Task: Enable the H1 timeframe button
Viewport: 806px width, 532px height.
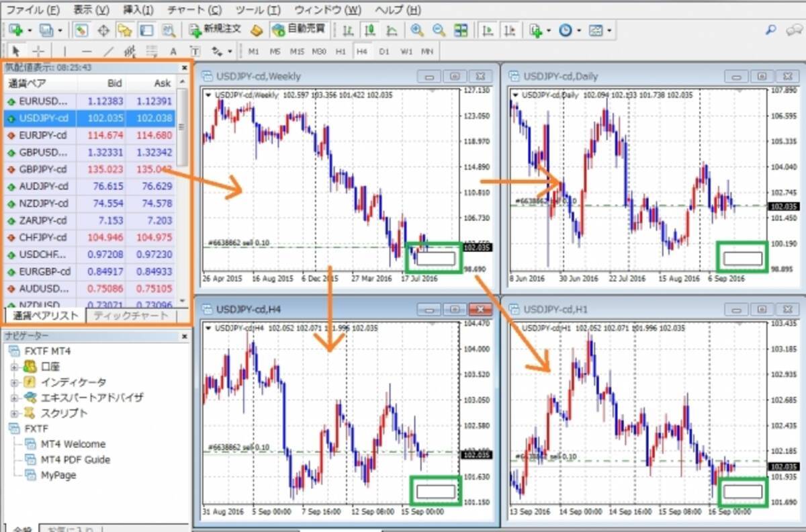Action: 341,52
